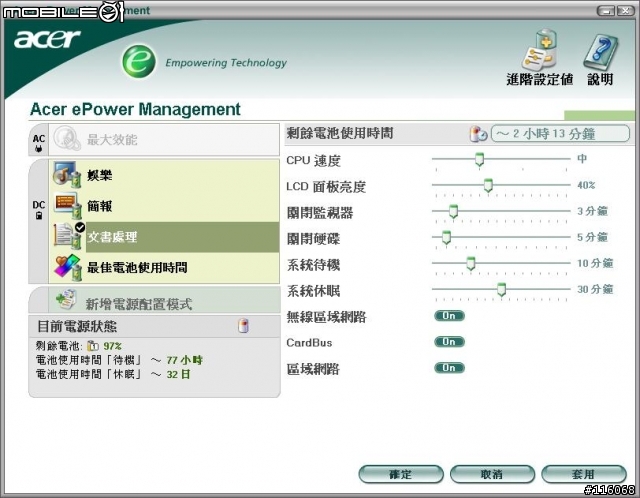Screen dimensions: 640x498
Task: Click the 系統待機 slider handle
Action: pyautogui.click(x=471, y=264)
